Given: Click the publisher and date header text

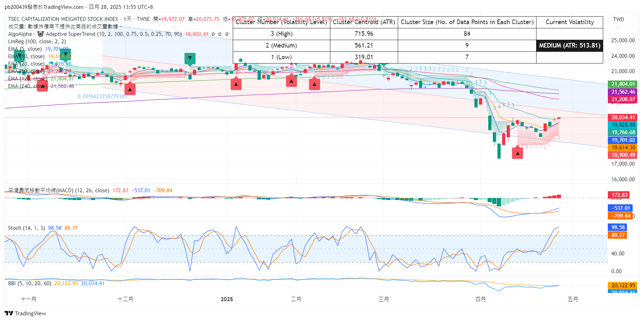Looking at the screenshot, I should [x=79, y=7].
